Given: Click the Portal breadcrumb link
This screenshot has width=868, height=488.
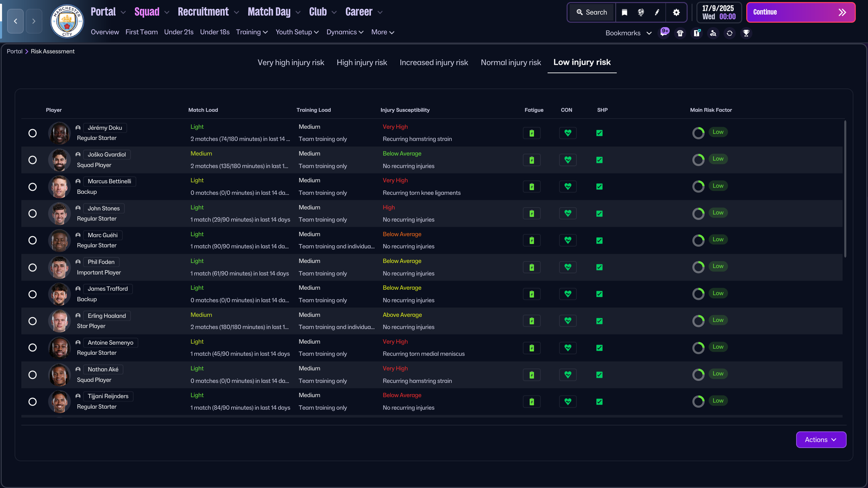Looking at the screenshot, I should 15,51.
